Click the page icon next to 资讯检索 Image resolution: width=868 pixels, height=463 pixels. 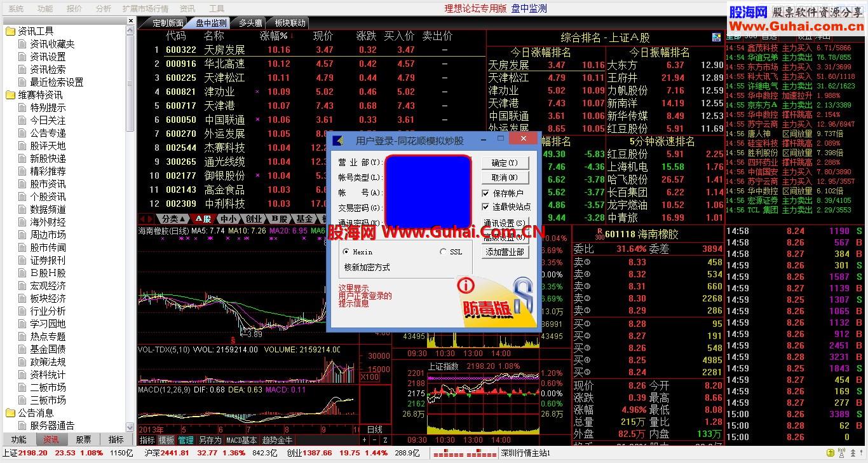[x=23, y=69]
